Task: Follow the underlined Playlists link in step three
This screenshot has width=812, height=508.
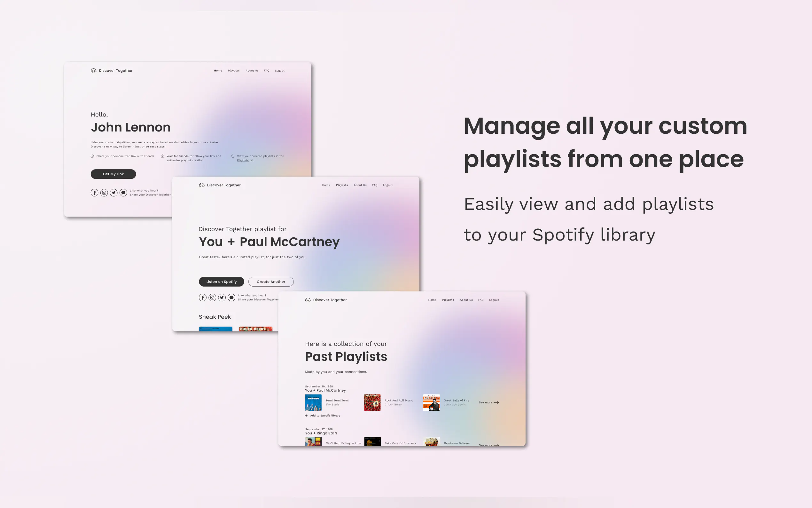Action: point(243,161)
